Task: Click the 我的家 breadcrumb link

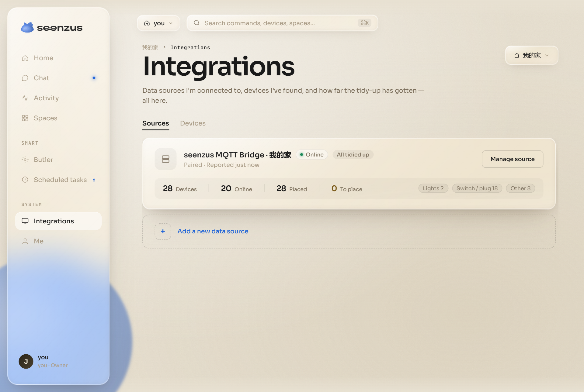Action: [150, 47]
